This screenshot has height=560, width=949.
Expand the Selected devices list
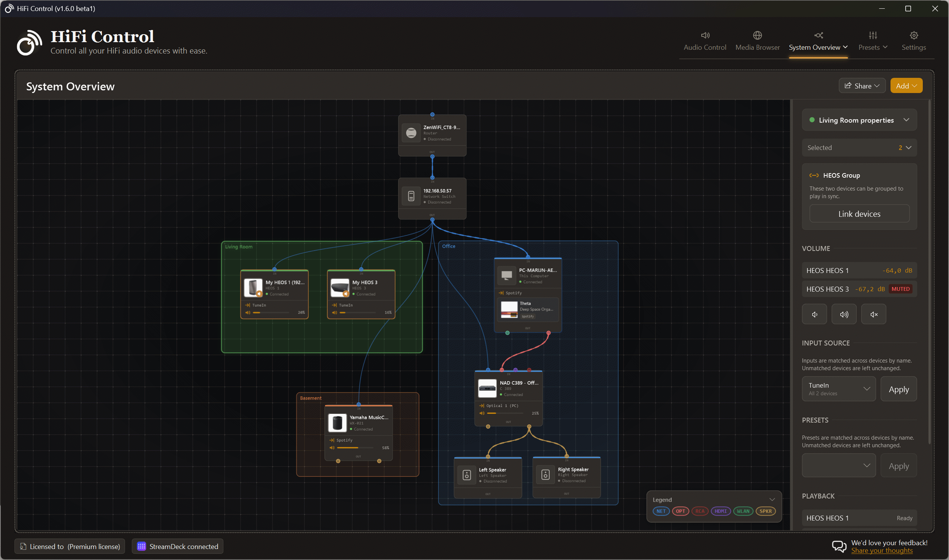coord(859,148)
